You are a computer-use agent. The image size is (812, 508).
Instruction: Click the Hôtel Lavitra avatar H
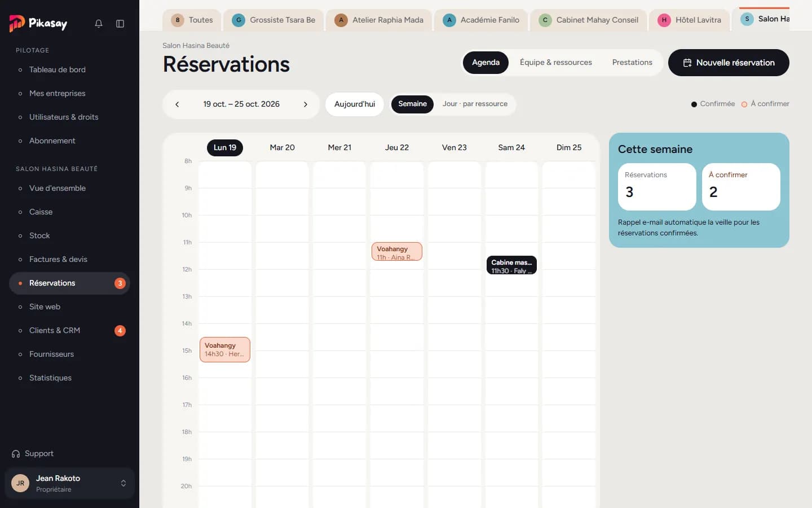coord(664,20)
